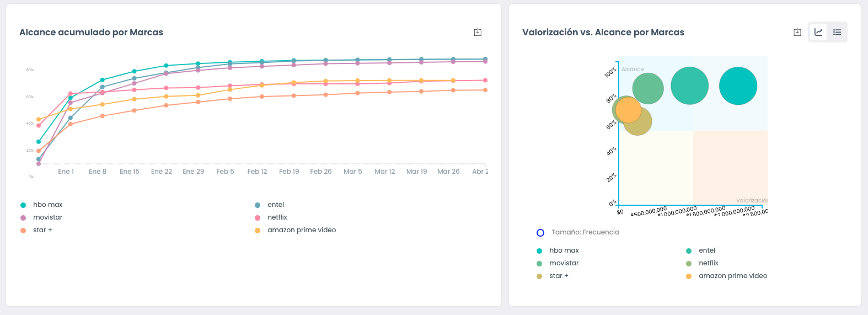This screenshot has height=315, width=868.
Task: Toggle star + in bubble chart legend
Action: 558,276
